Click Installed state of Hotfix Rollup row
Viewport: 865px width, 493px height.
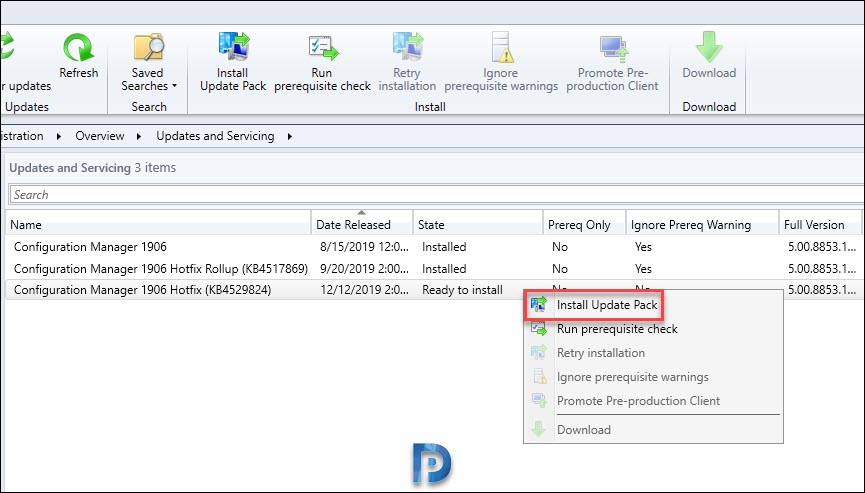point(444,269)
